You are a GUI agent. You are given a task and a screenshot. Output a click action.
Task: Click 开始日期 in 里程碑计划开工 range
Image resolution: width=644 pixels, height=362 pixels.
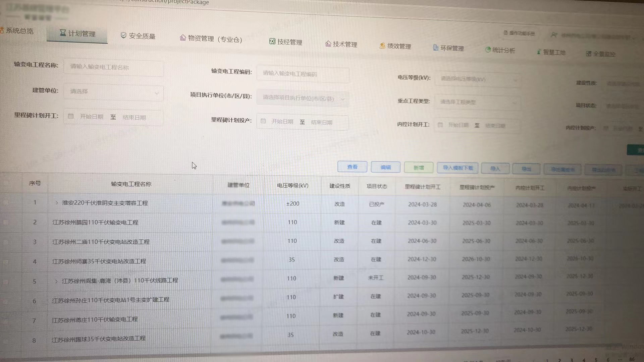point(92,117)
